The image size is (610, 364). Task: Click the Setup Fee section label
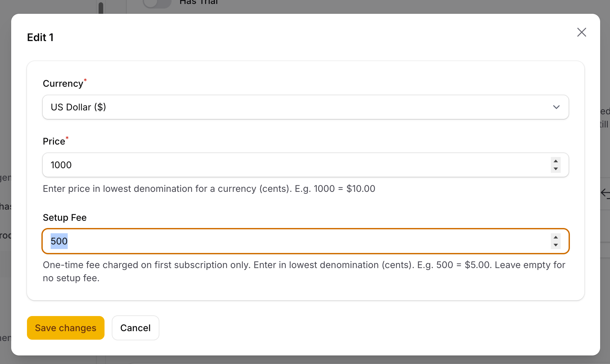64,217
